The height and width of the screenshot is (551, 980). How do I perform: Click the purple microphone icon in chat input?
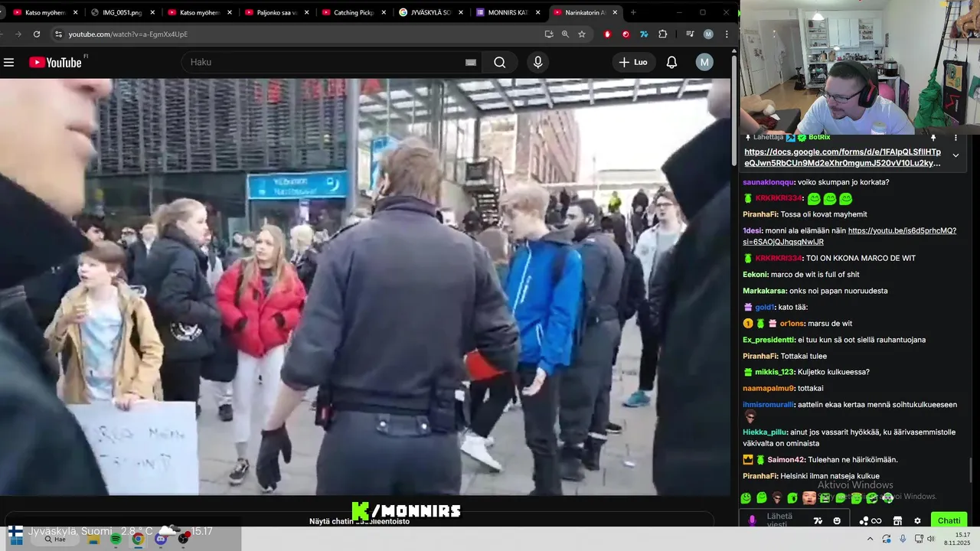[x=752, y=521]
